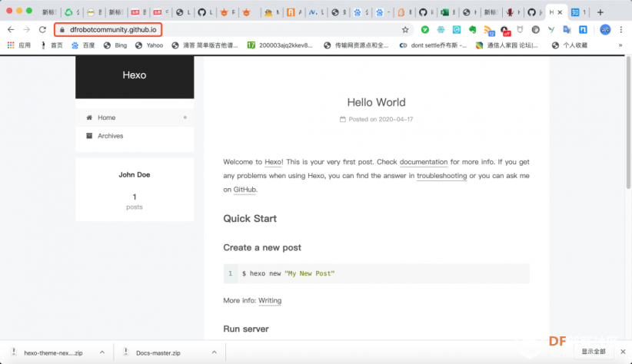Screen dimensions: 632x364
Task: Switch to the orange boxed A-icon tab
Action: [x=294, y=12]
